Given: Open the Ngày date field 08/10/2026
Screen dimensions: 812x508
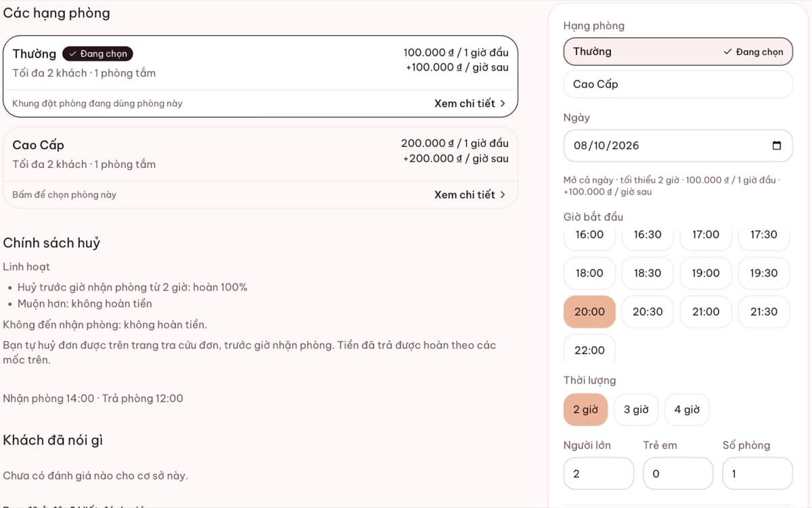Looking at the screenshot, I should point(678,146).
